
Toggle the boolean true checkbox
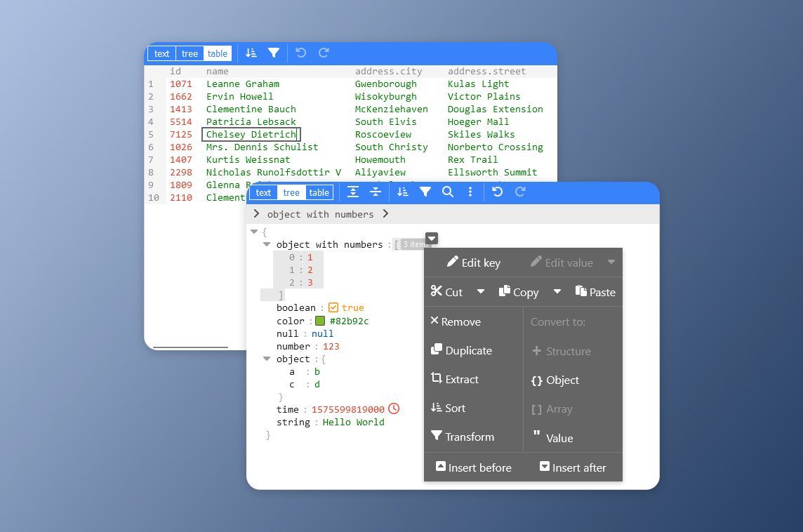point(333,307)
